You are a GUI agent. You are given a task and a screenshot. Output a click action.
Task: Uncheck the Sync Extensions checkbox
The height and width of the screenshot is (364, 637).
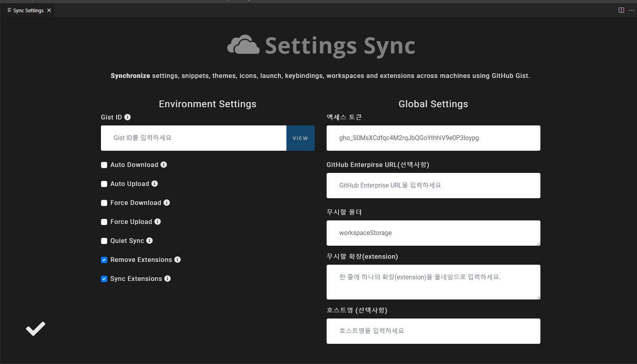[104, 279]
